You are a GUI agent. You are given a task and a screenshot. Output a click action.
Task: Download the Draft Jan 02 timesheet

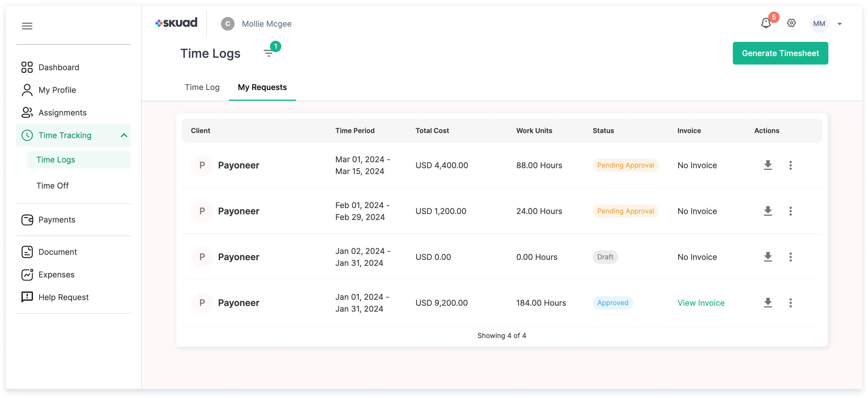(x=768, y=257)
